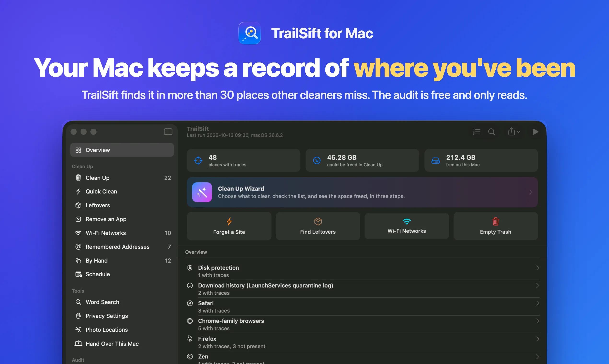Open Remove an App sidebar entry
The width and height of the screenshot is (609, 364).
click(122, 219)
